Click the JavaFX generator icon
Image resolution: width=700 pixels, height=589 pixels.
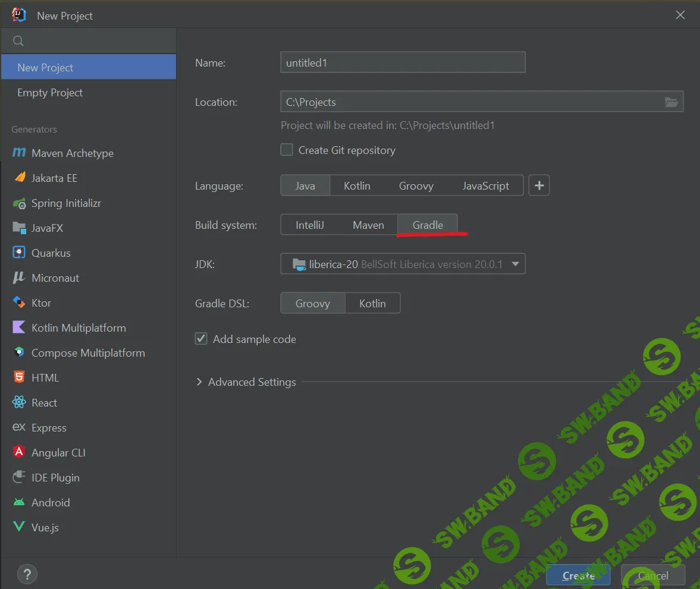(x=19, y=228)
